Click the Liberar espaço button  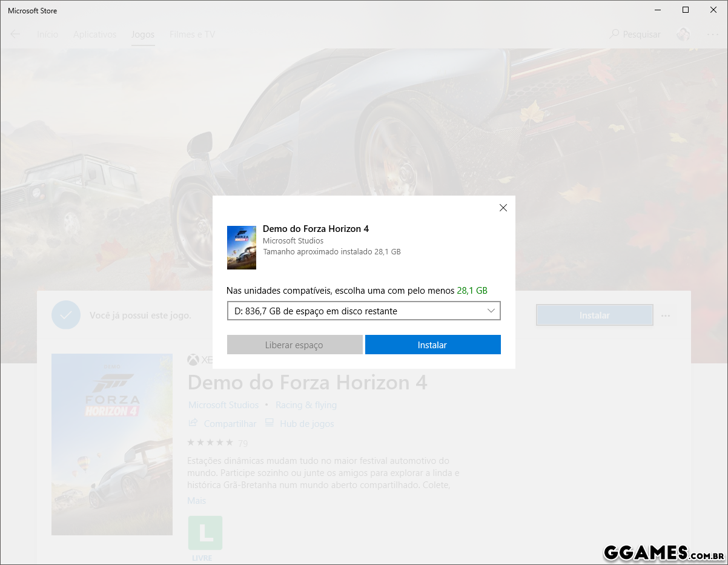click(294, 345)
